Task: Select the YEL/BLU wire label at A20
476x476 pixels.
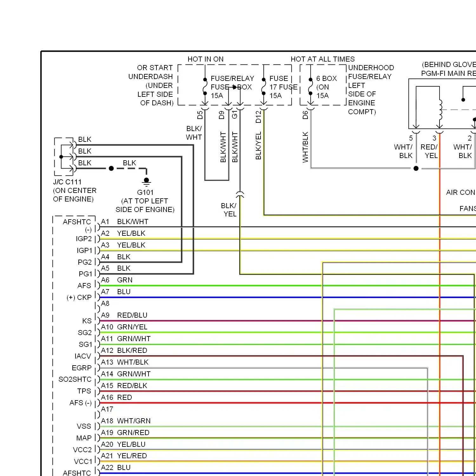Action: [x=131, y=444]
